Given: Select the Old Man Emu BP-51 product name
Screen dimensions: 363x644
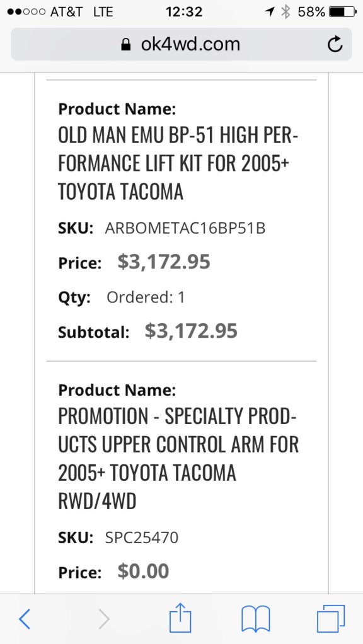Looking at the screenshot, I should 178,163.
